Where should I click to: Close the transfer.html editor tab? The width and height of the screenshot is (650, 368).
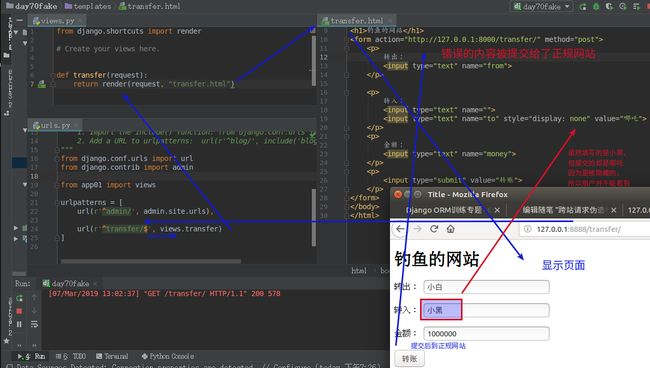pos(390,20)
